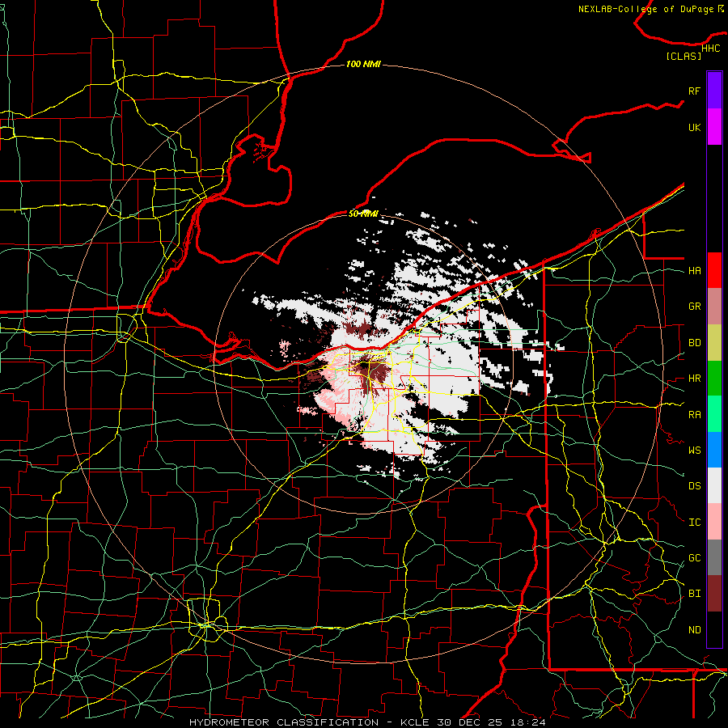Click the GC legend label
This screenshot has height=728, width=728.
pos(694,558)
